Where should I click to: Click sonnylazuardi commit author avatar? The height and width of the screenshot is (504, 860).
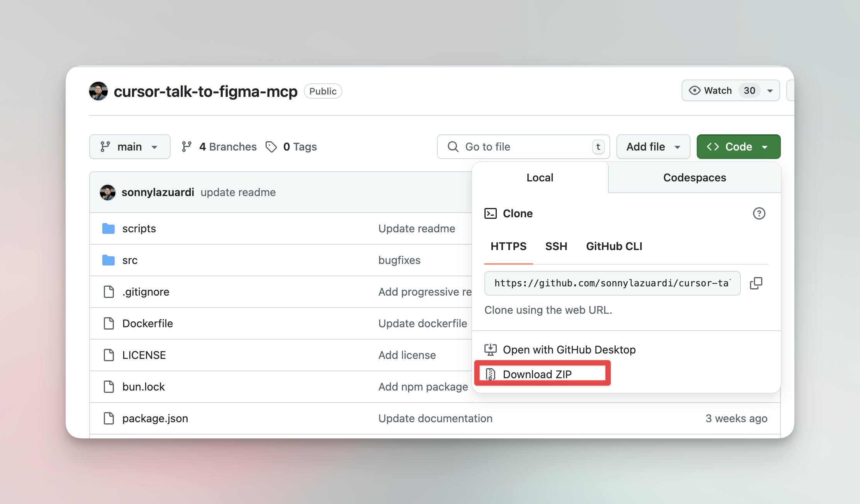(x=108, y=192)
